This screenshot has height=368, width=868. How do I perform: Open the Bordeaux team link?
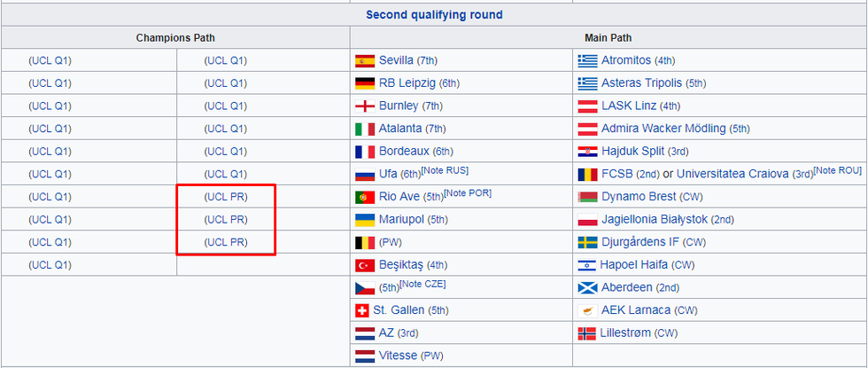pyautogui.click(x=404, y=152)
